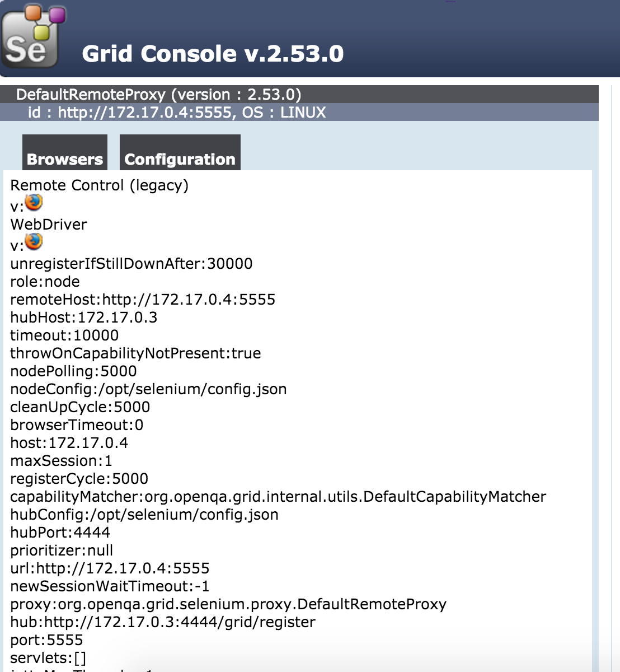
Task: Select throwOnCapabilityNotPresent:true line
Action: (x=135, y=353)
